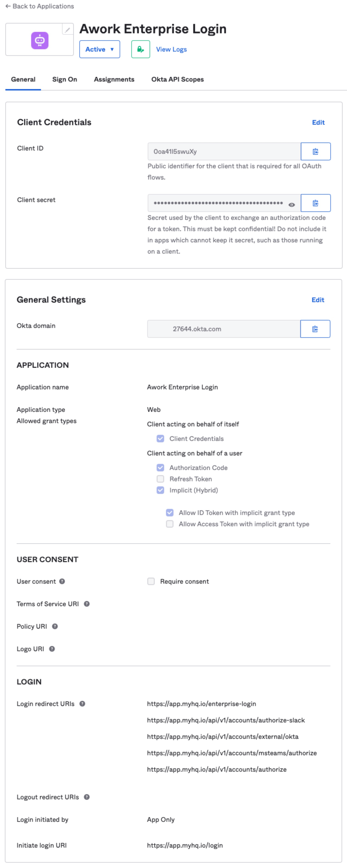Select the enterprise-login redirect URI text
This screenshot has height=868, width=347.
(x=202, y=704)
